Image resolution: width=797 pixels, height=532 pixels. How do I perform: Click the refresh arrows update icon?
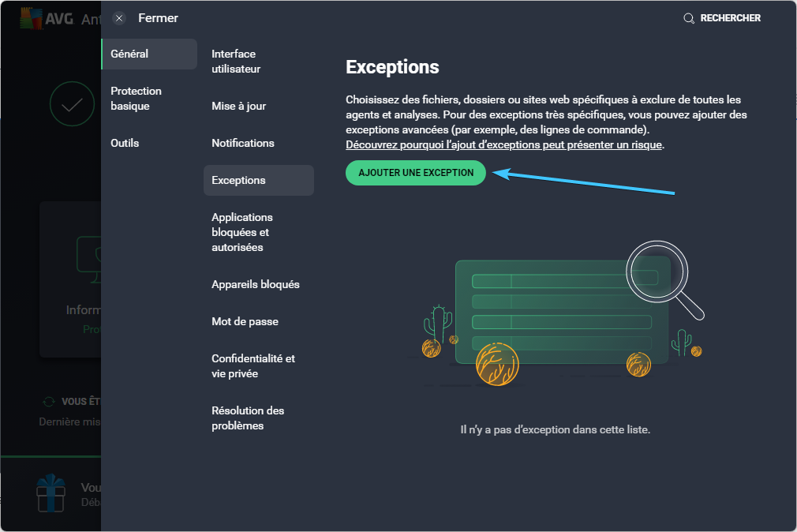[49, 402]
